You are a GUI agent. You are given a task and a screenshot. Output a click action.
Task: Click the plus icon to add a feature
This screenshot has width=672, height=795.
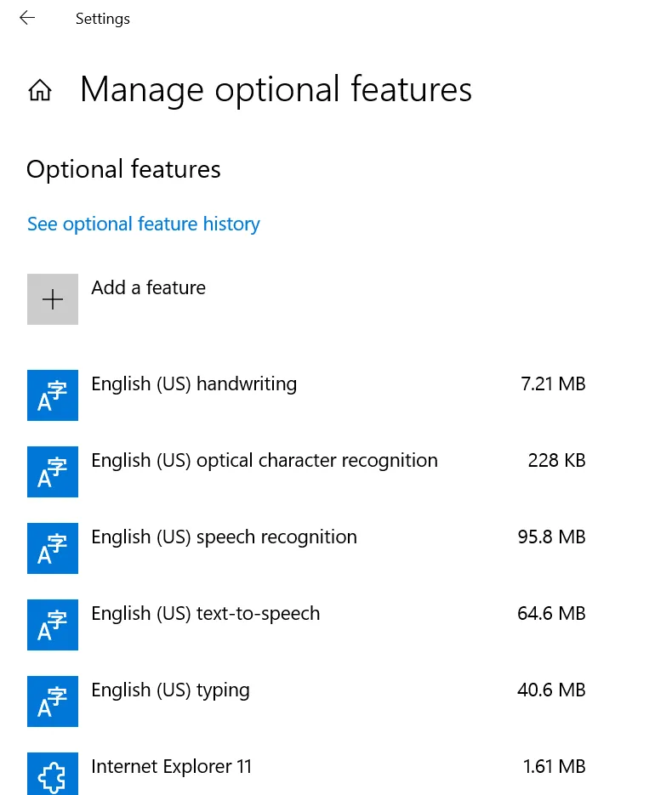[53, 299]
